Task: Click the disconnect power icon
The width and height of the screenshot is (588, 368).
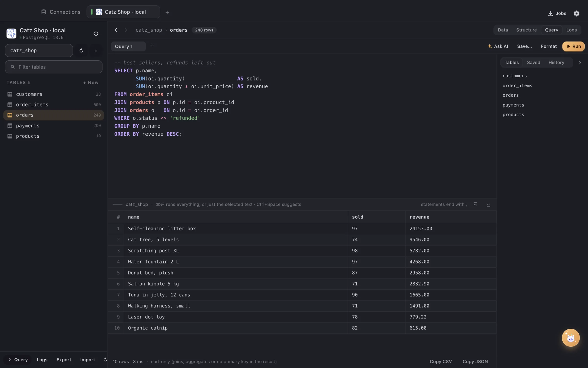Action: 96,33
